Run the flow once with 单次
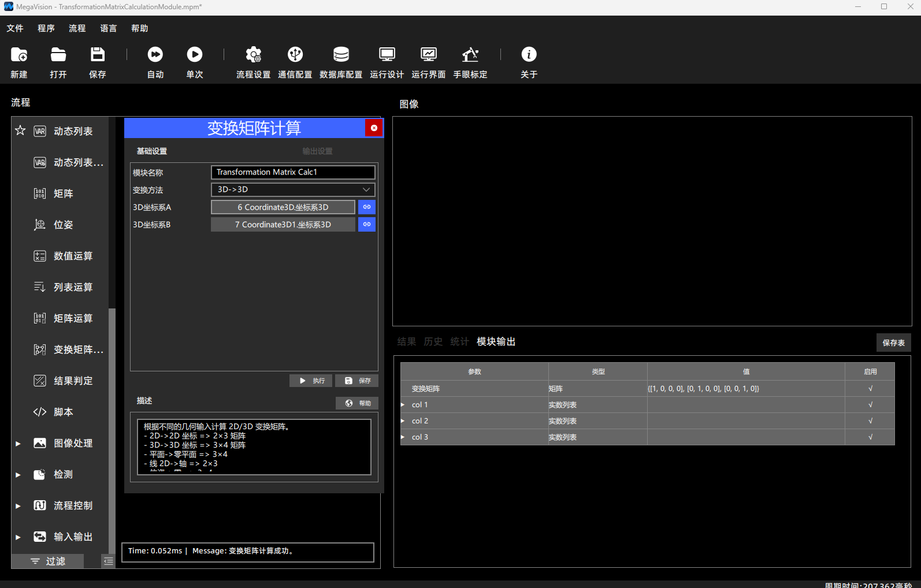This screenshot has width=921, height=588. click(x=195, y=55)
